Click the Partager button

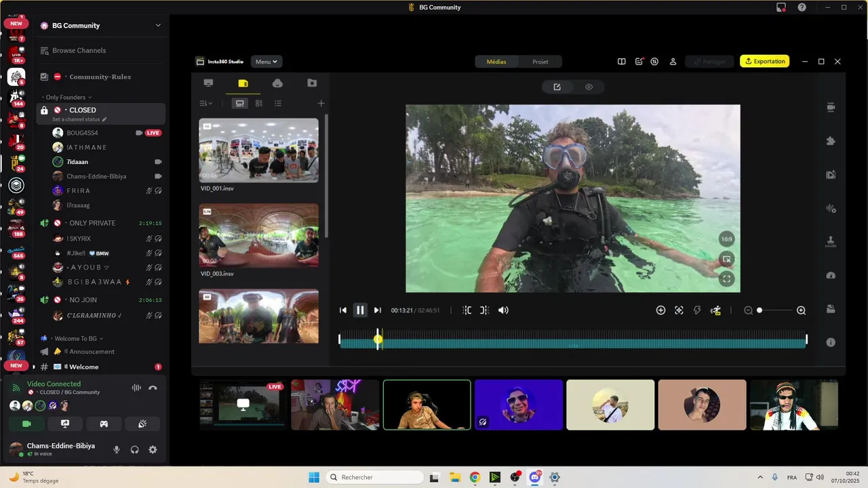click(709, 62)
